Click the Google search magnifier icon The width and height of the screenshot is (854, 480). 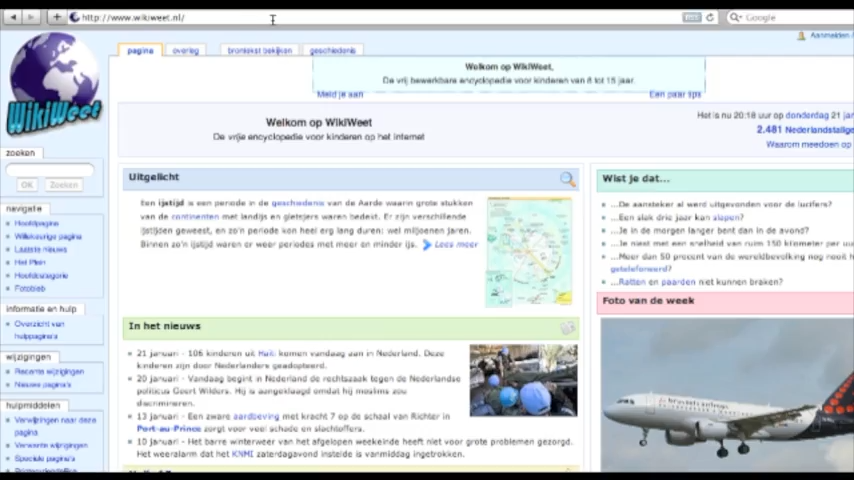(735, 17)
